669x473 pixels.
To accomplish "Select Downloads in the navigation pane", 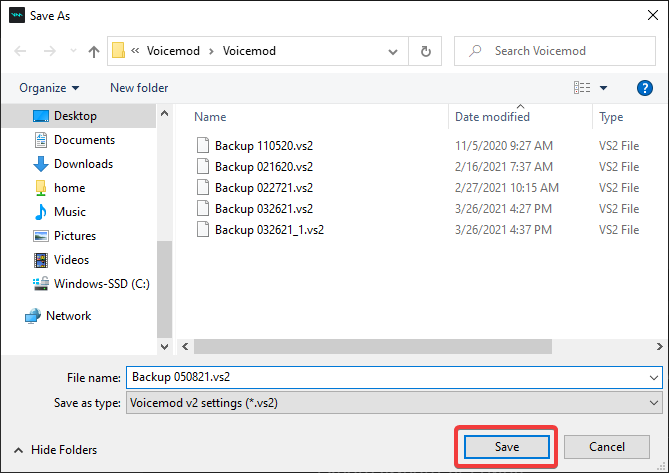I will pyautogui.click(x=79, y=164).
